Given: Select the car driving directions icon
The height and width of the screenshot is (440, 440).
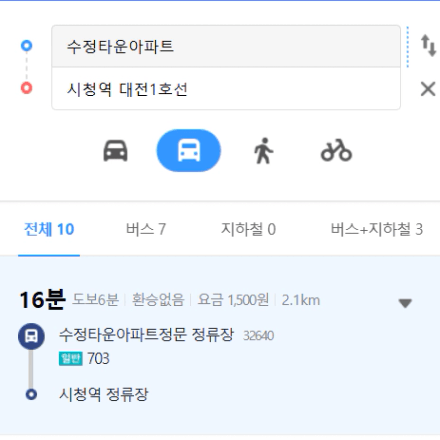Looking at the screenshot, I should click(115, 151).
